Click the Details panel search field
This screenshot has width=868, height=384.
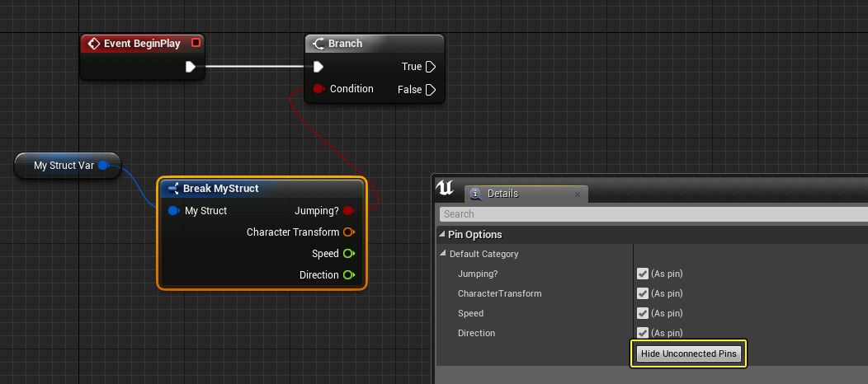click(652, 214)
